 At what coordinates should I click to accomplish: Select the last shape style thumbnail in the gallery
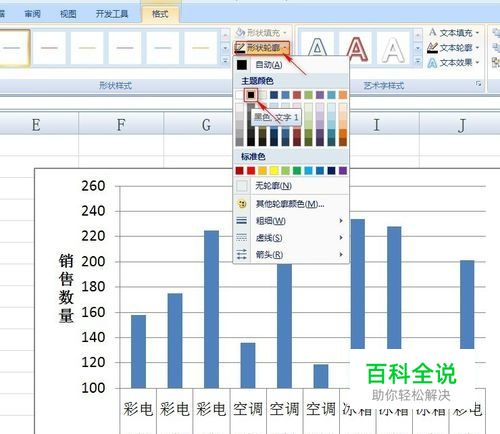pyautogui.click(x=201, y=48)
